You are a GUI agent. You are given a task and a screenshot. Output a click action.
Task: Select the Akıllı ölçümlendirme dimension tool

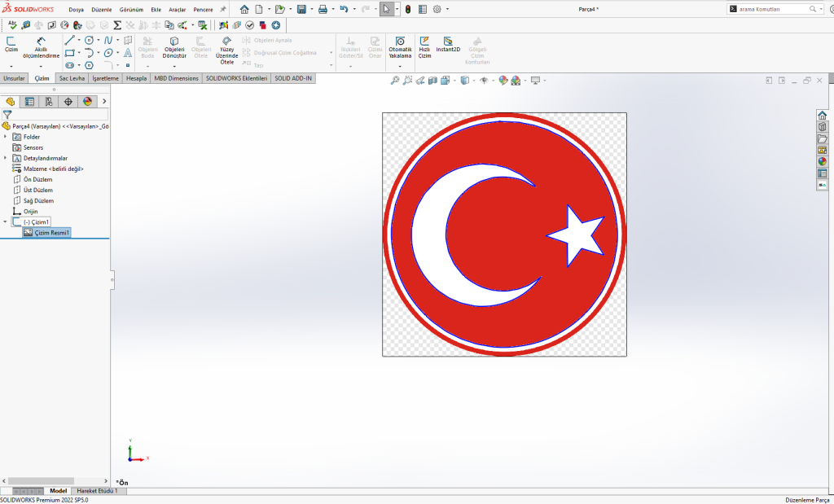(x=42, y=47)
